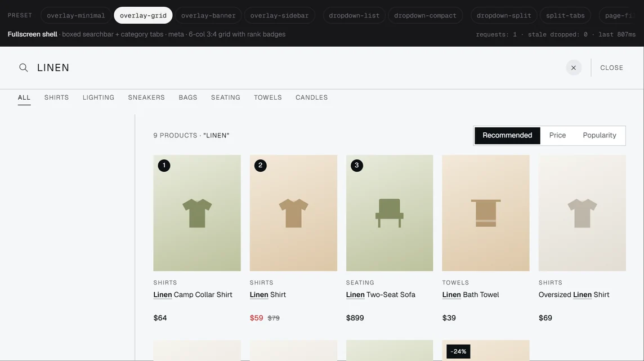Open the Linen Two-Seat Sofa title

pos(381,295)
